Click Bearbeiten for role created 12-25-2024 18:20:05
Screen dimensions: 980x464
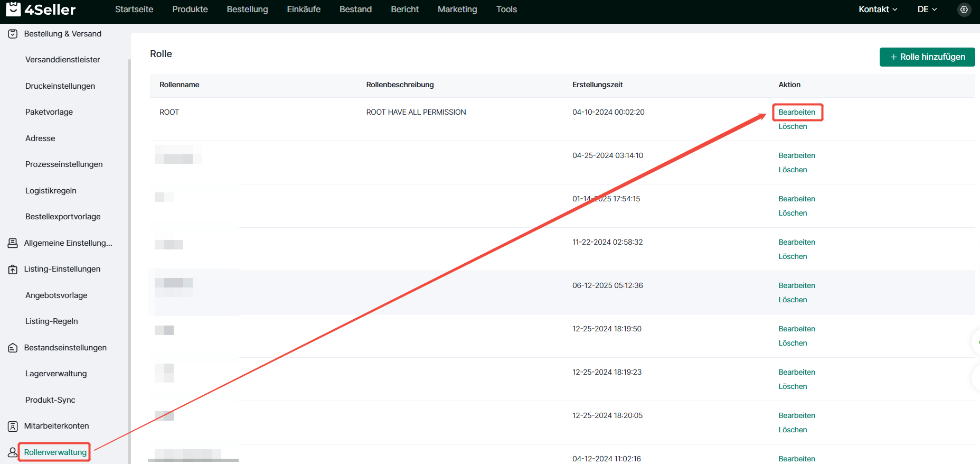tap(797, 415)
